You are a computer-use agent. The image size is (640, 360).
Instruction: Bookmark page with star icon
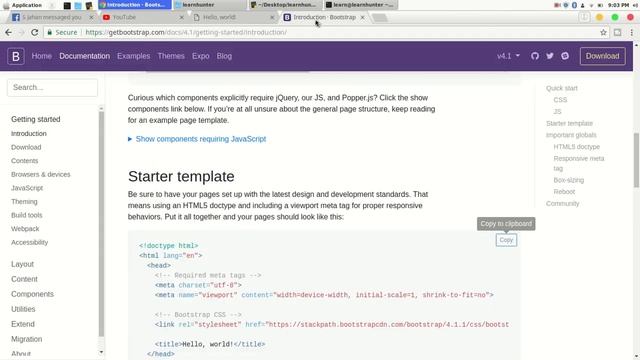point(603,32)
